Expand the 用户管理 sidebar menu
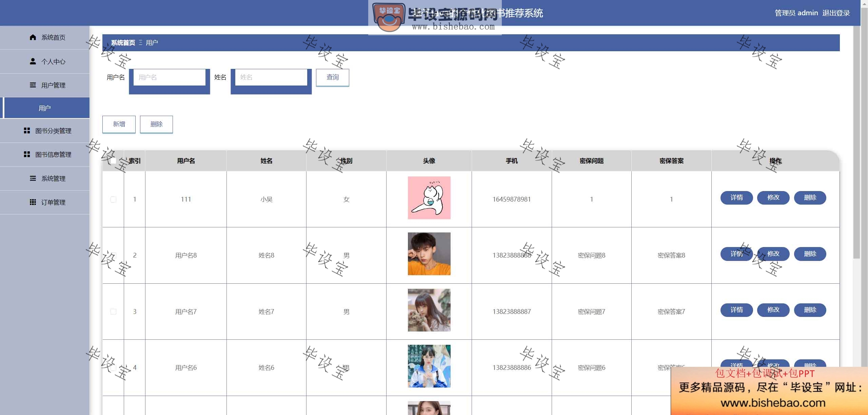This screenshot has height=415, width=868. point(45,85)
